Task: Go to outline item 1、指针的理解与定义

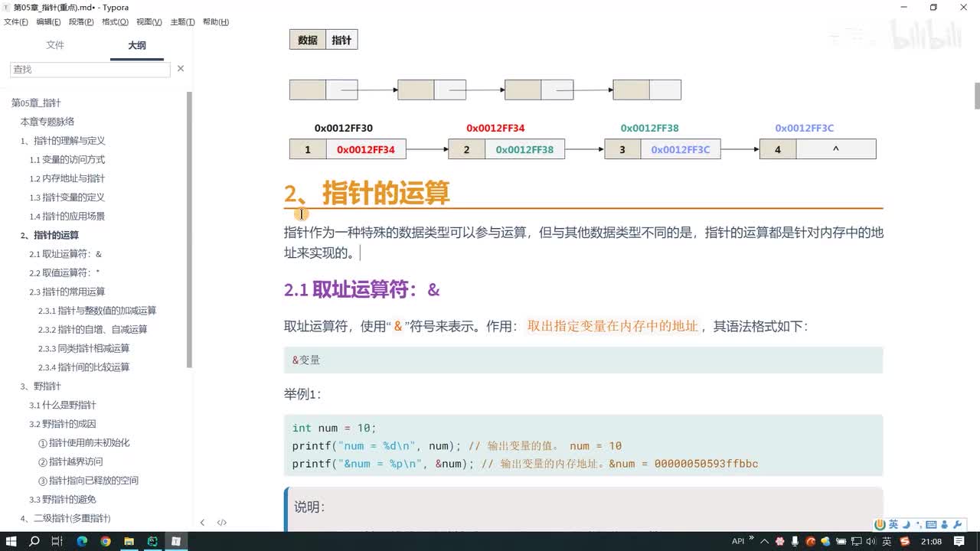Action: (63, 141)
